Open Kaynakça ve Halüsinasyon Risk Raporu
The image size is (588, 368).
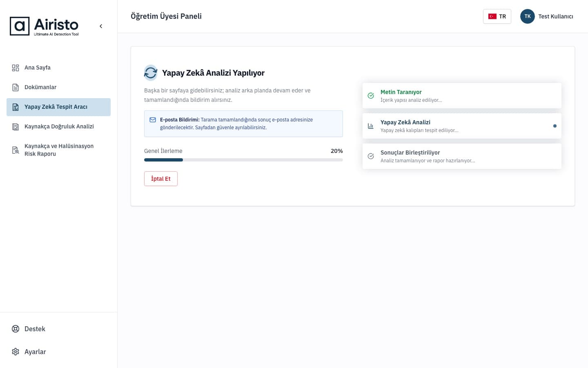coord(58,150)
